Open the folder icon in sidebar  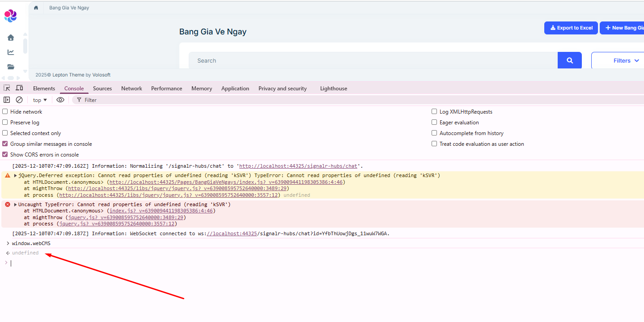tap(11, 67)
